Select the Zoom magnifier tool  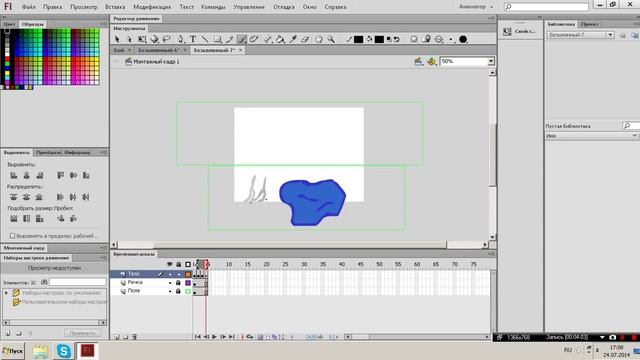click(x=331, y=39)
